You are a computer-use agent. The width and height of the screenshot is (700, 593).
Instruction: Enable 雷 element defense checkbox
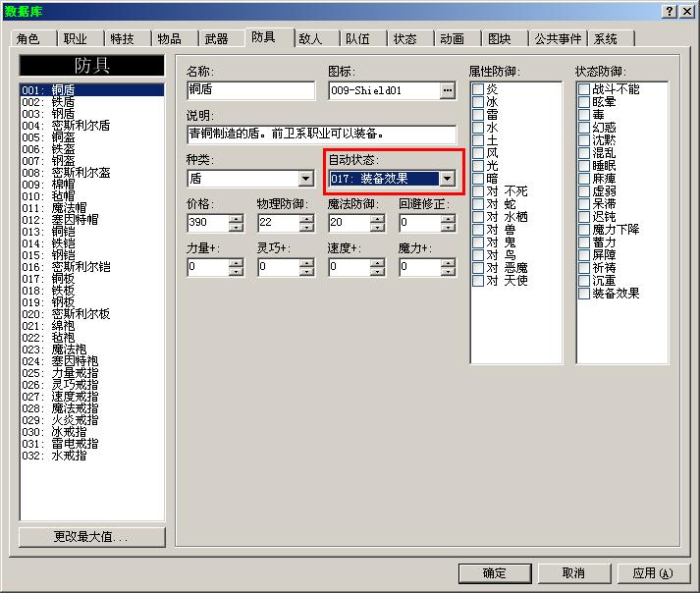click(478, 114)
